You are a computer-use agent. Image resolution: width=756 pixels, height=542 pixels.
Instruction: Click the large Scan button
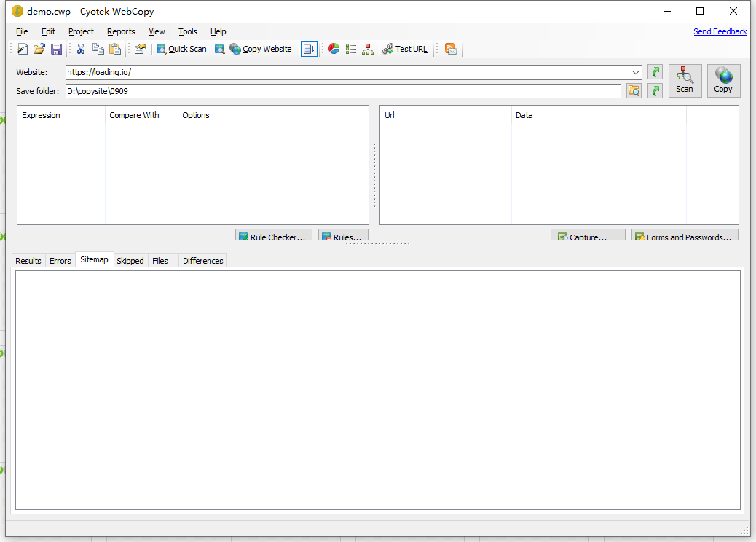(685, 81)
